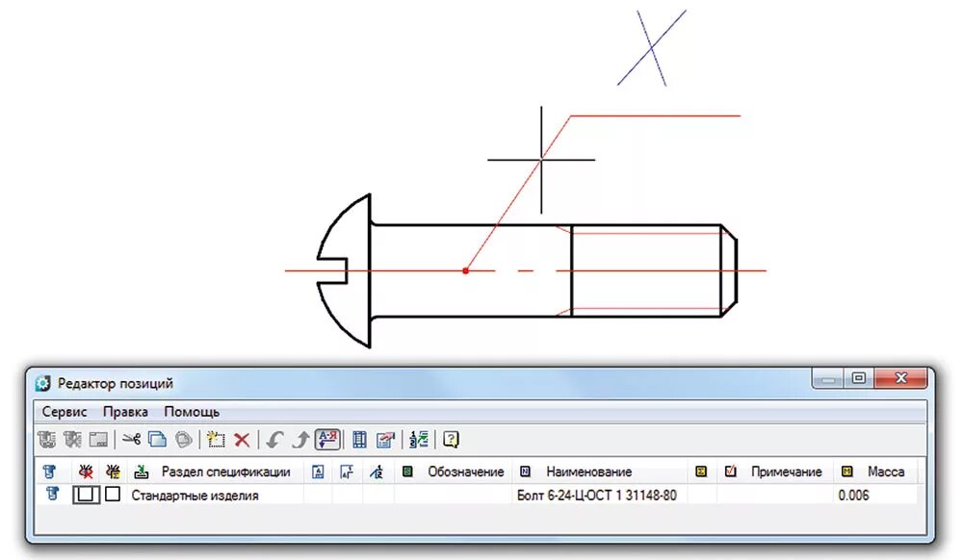963x560 pixels.
Task: Cut using the scissors icon
Action: [x=131, y=439]
